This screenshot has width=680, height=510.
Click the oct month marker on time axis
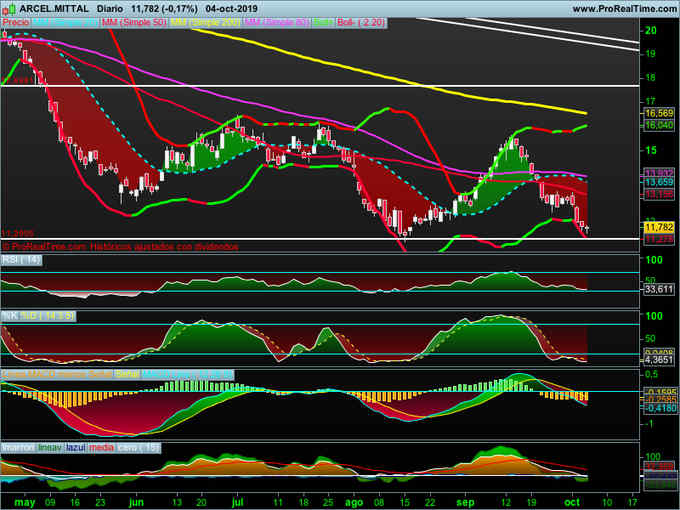click(572, 502)
